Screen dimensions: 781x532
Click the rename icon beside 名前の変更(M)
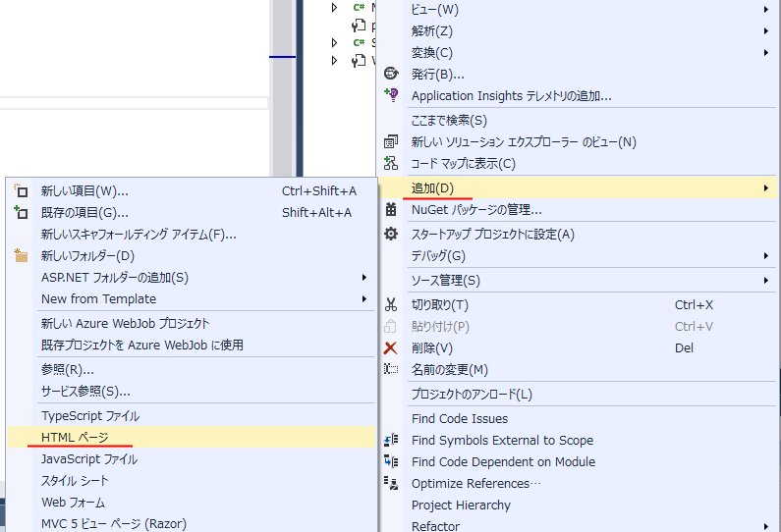(391, 369)
